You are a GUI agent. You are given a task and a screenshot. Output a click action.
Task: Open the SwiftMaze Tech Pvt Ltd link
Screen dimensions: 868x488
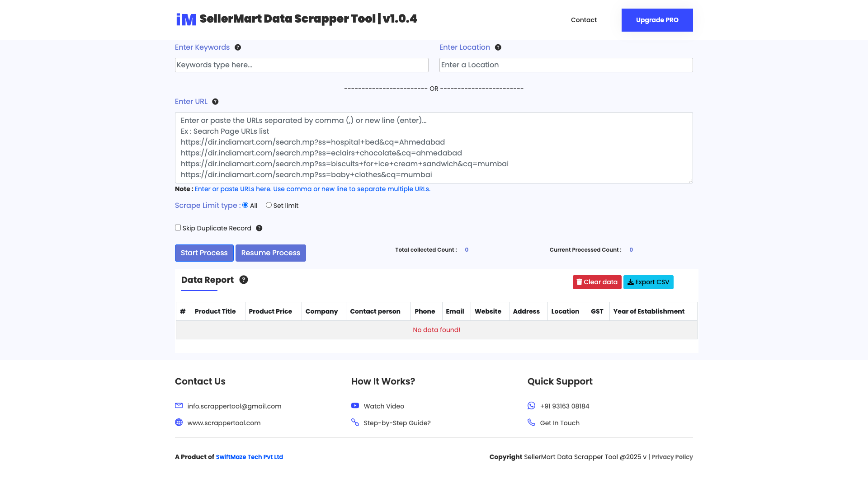[x=249, y=457]
